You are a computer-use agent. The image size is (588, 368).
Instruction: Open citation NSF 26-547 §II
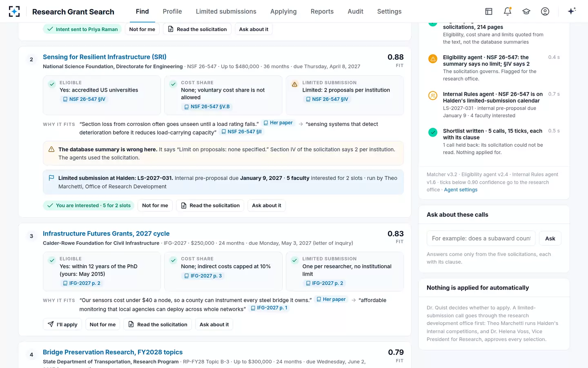click(x=241, y=132)
